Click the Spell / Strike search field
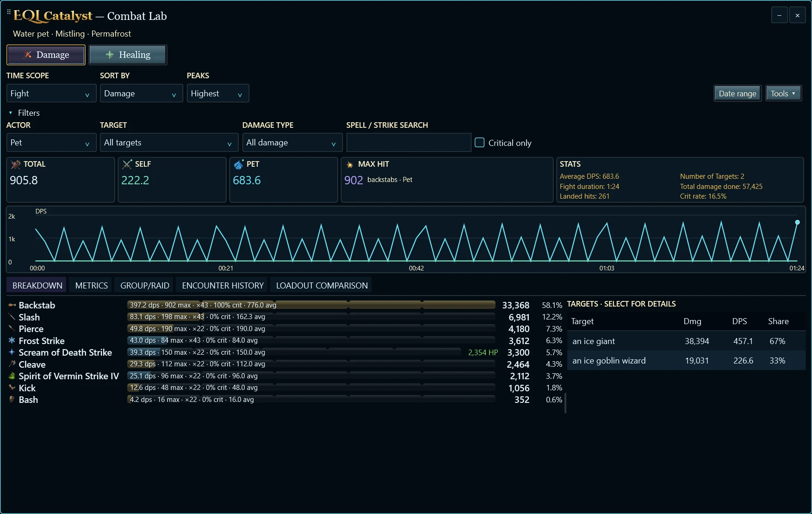 point(409,143)
